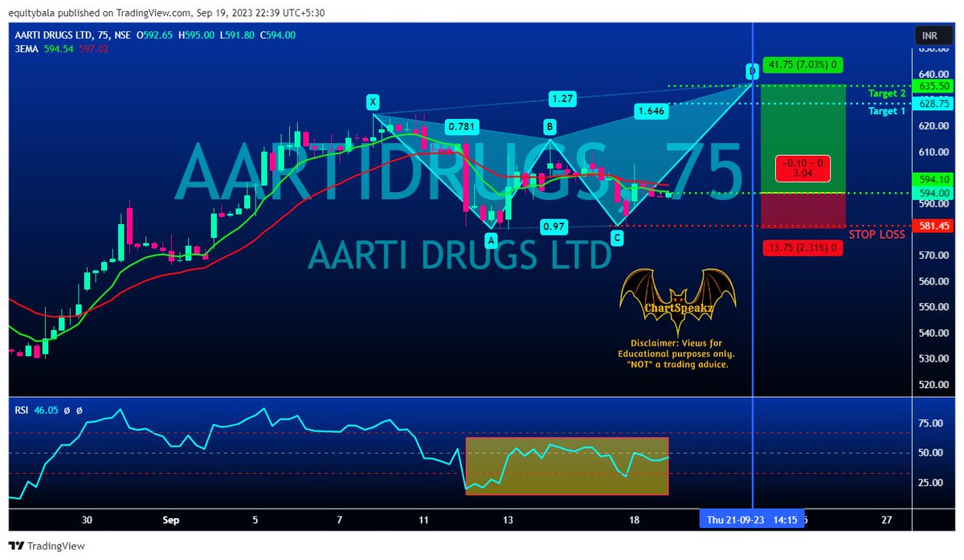Click the 30 date label on the time axis
The height and width of the screenshot is (560, 964).
[x=87, y=520]
